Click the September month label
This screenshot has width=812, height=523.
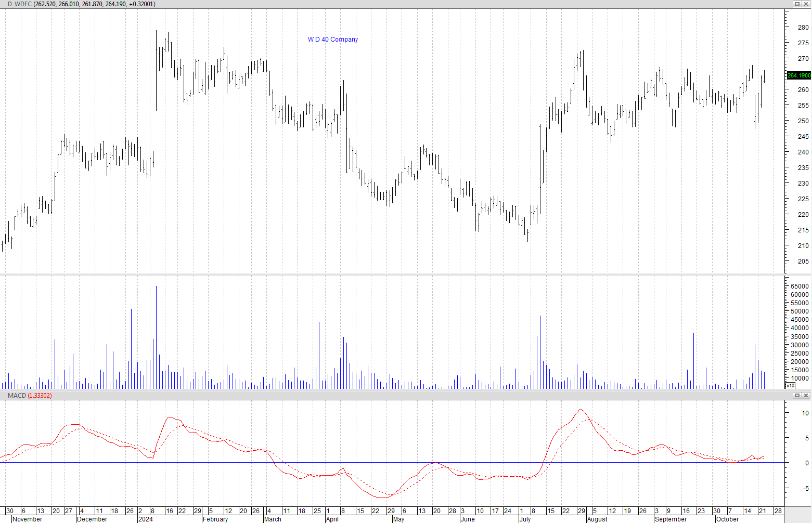click(x=671, y=519)
